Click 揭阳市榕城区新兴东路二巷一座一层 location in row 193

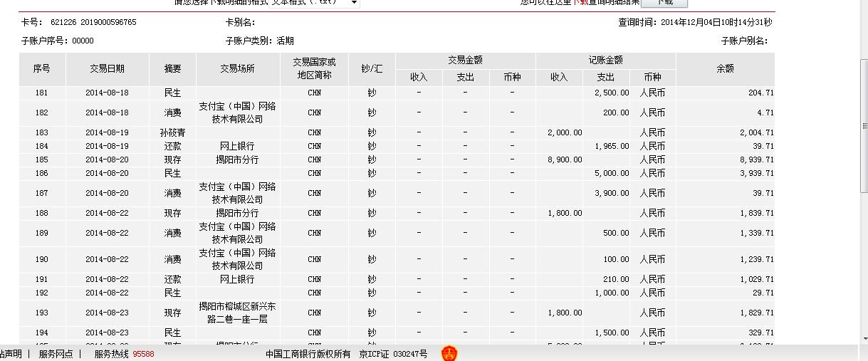point(237,313)
